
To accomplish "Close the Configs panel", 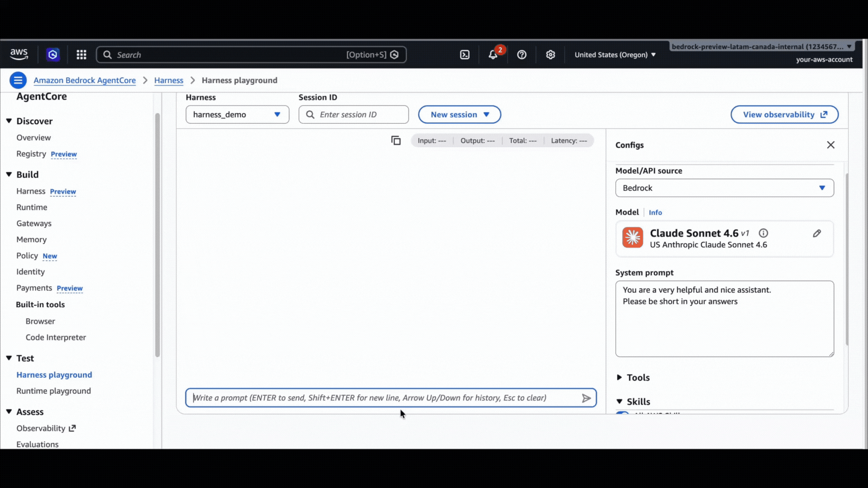I will [831, 145].
